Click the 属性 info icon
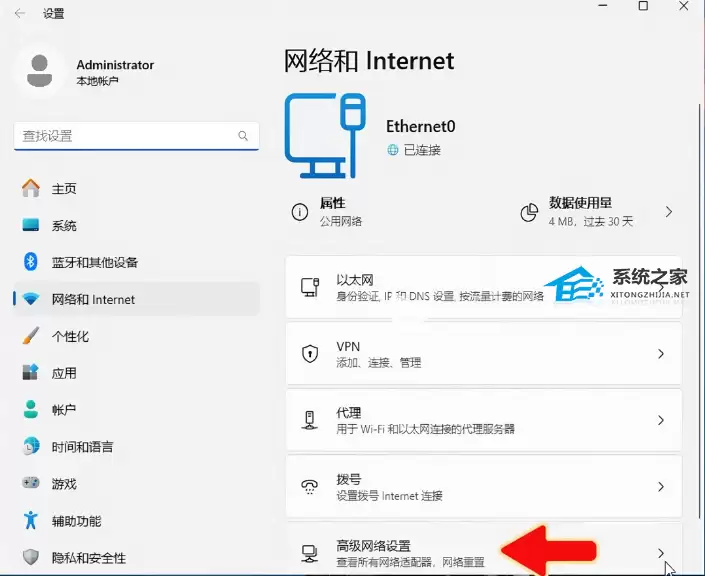This screenshot has height=576, width=705. (x=299, y=212)
